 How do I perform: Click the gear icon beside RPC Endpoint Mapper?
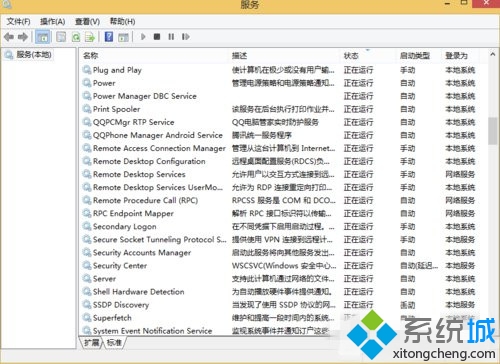point(87,213)
